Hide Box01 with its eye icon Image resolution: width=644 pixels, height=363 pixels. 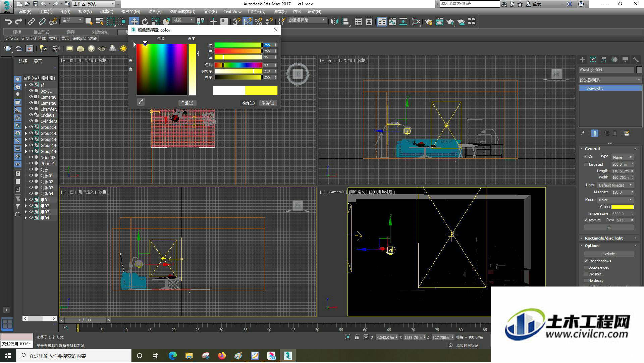pyautogui.click(x=31, y=91)
